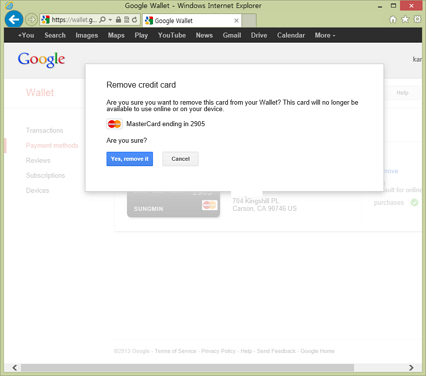The image size is (426, 376).
Task: Click the horizontal scrollbar left arrow
Action: 15,368
